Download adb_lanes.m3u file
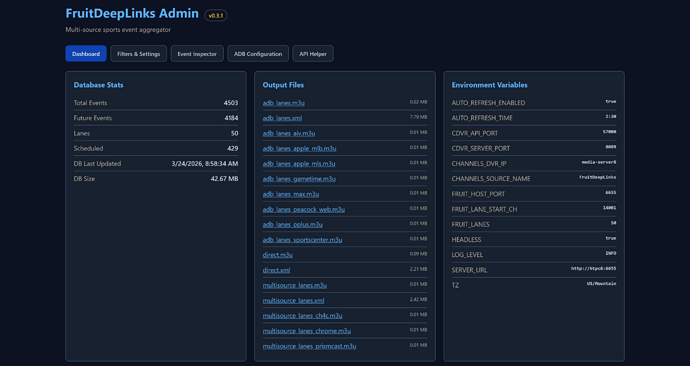Viewport: 690px width, 366px height. [284, 103]
